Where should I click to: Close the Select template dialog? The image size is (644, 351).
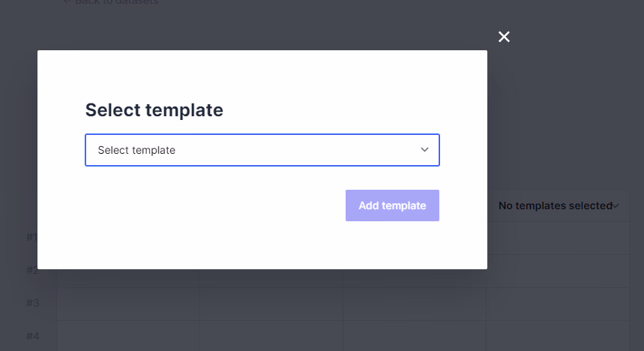click(504, 37)
